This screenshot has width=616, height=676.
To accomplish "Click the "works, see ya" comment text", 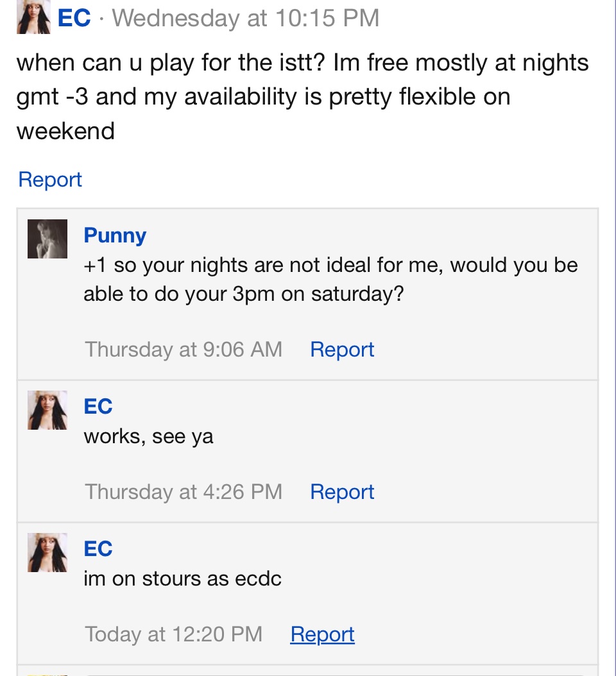I will coord(148,436).
